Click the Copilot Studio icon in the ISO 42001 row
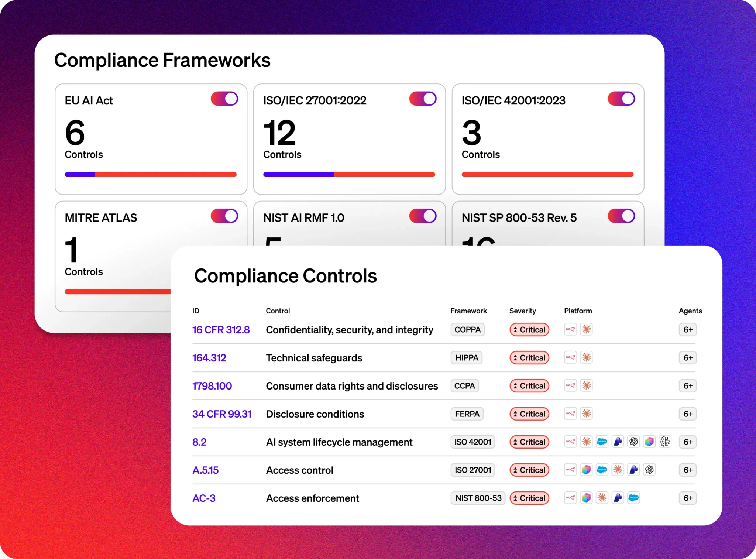756x559 pixels. coord(649,442)
